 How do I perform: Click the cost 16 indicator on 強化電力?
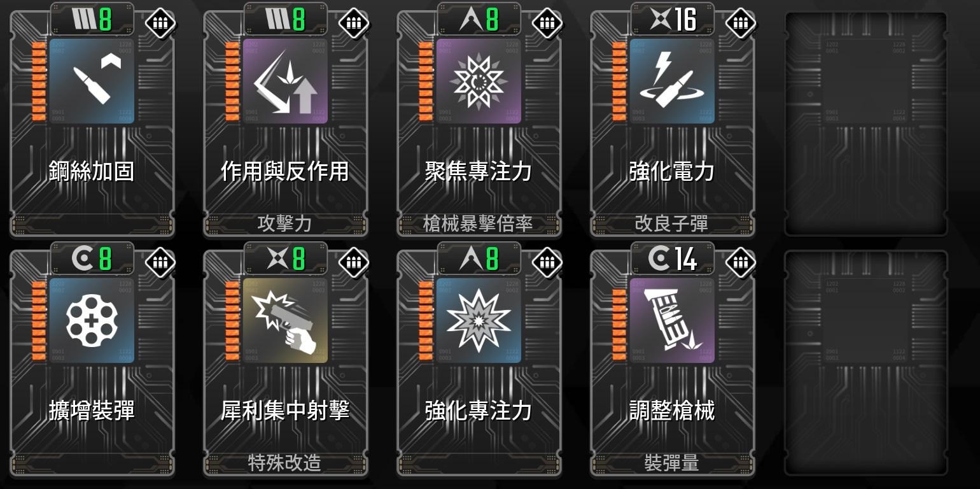[673, 20]
